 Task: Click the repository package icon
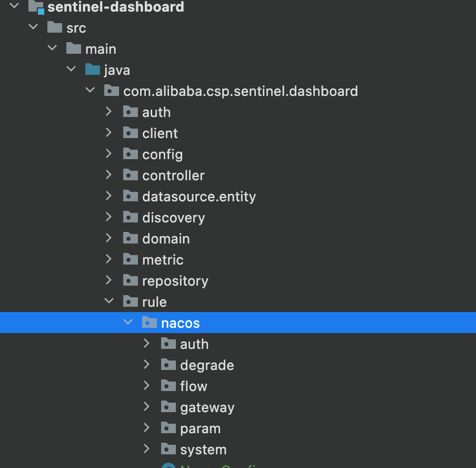click(x=131, y=280)
